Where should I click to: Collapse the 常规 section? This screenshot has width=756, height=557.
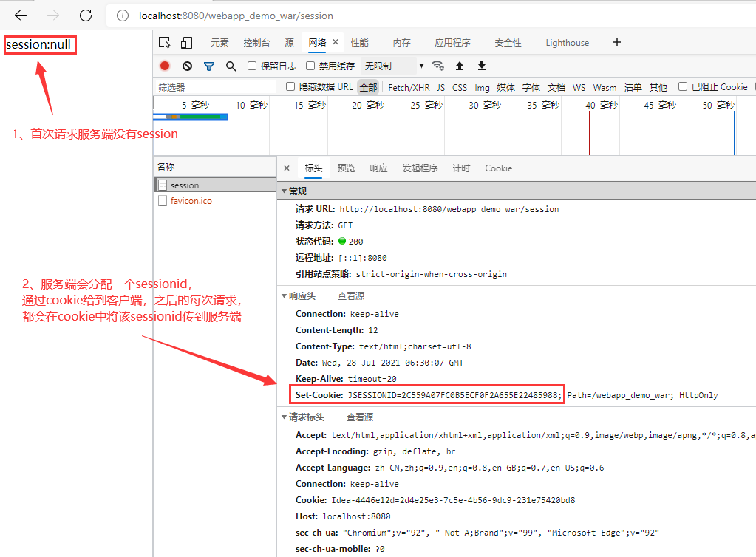tap(284, 191)
